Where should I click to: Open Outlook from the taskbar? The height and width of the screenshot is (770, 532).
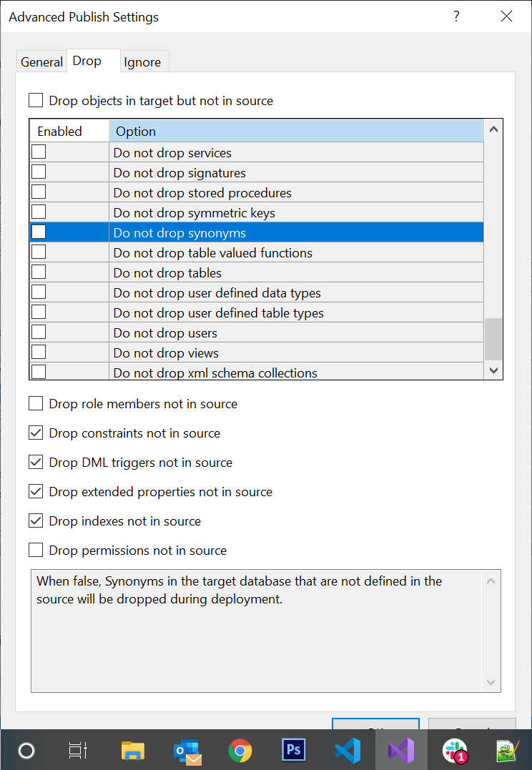pyautogui.click(x=187, y=750)
